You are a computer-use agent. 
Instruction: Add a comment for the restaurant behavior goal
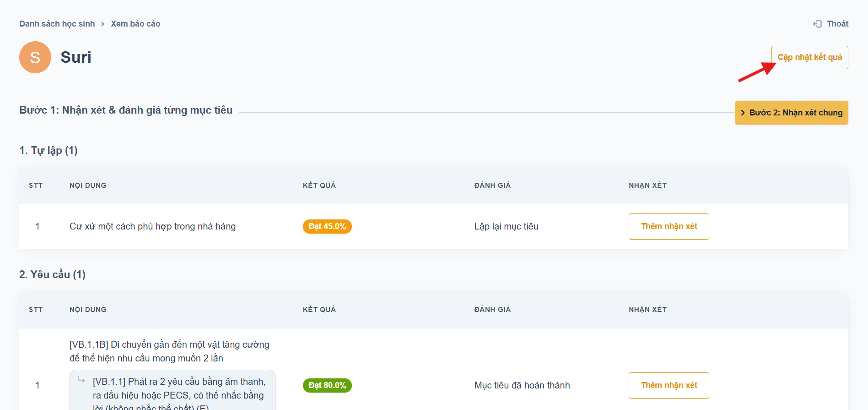coord(669,226)
